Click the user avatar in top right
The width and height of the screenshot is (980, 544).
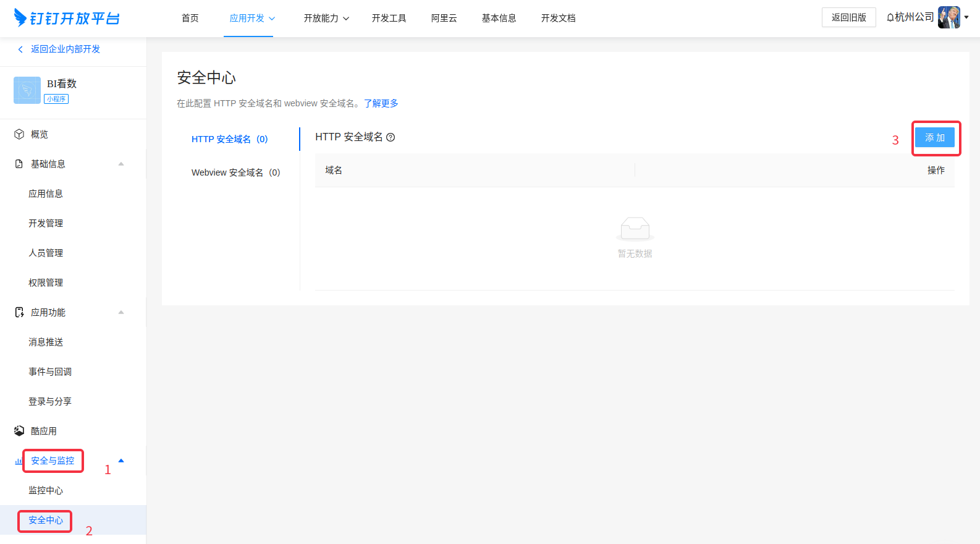(x=948, y=17)
